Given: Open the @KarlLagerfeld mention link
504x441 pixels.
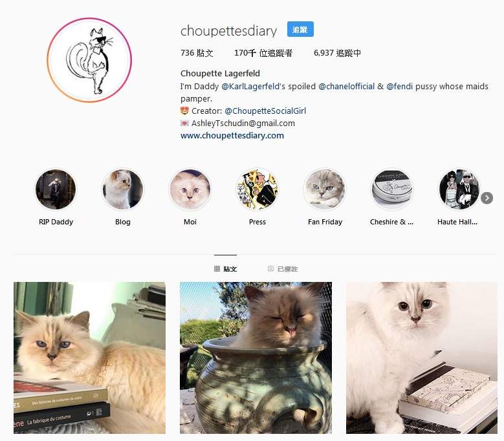Looking at the screenshot, I should (250, 87).
